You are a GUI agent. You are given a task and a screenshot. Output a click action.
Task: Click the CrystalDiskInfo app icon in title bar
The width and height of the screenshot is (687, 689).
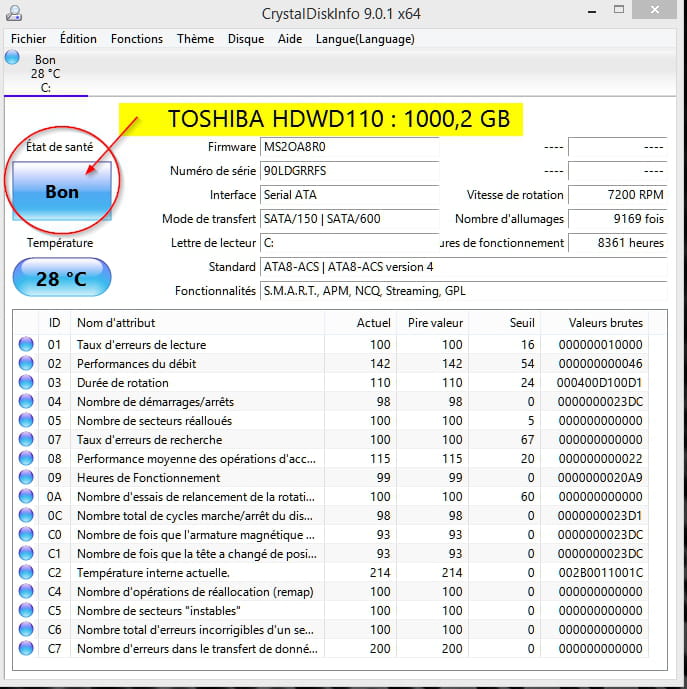(16, 15)
